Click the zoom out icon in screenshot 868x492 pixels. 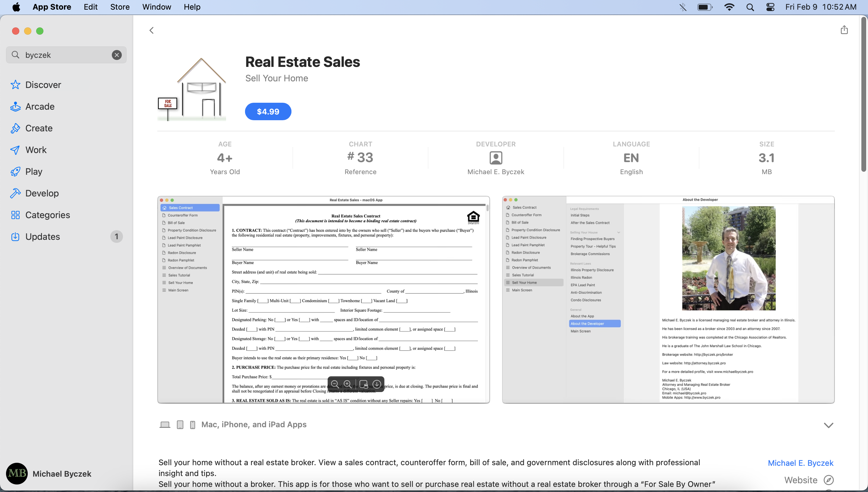coord(335,384)
